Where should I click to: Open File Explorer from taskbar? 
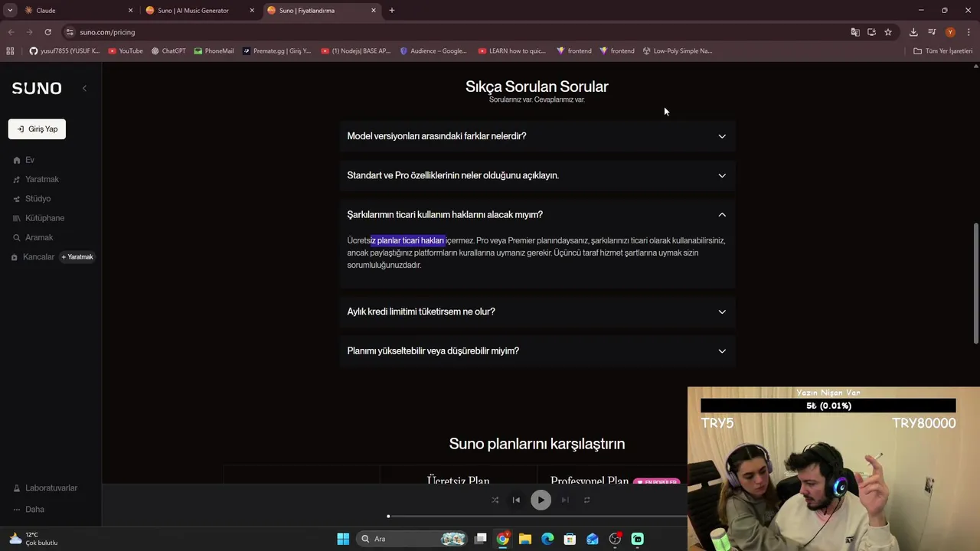tap(525, 539)
